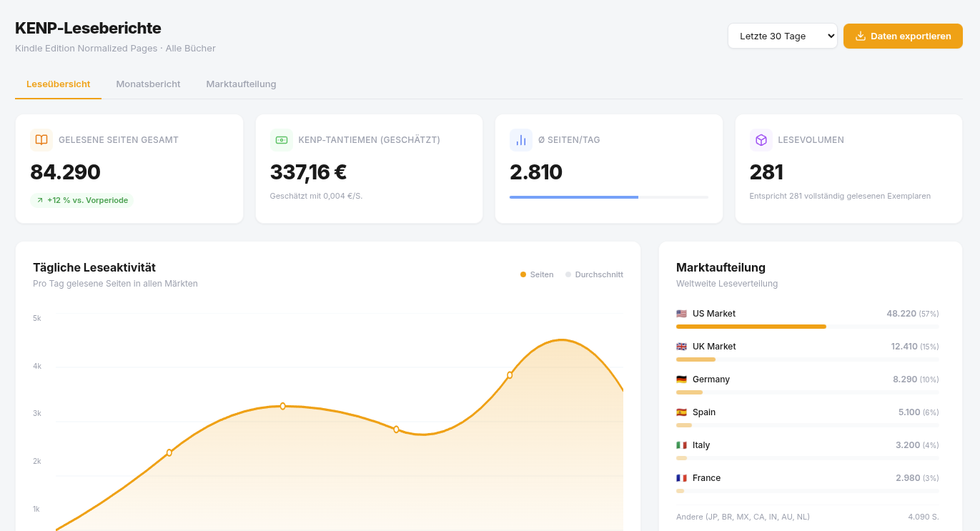The image size is (980, 531).
Task: Click the purple cube icon for Lesevolumen
Action: click(761, 140)
